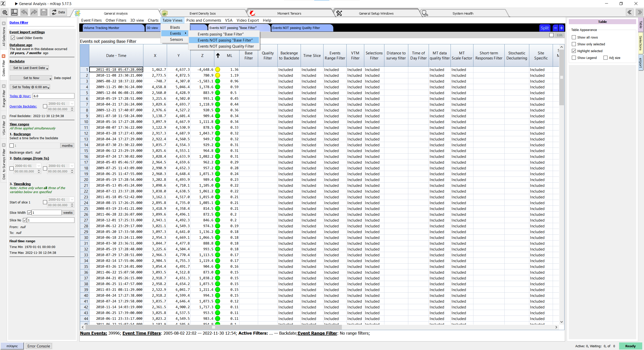Open the System Health tab
The image size is (644, 350).
pos(463,13)
